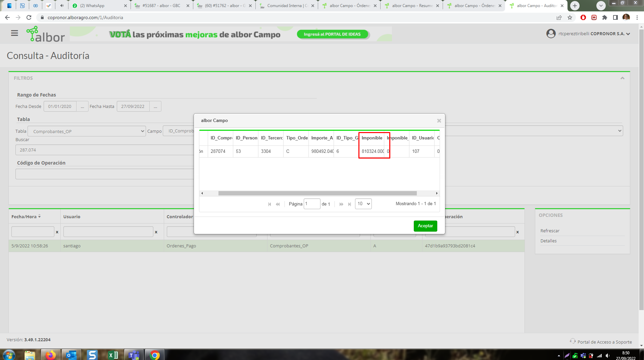Viewport: 644px width, 360px height.
Task: Click the Aceptar button
Action: click(x=425, y=226)
